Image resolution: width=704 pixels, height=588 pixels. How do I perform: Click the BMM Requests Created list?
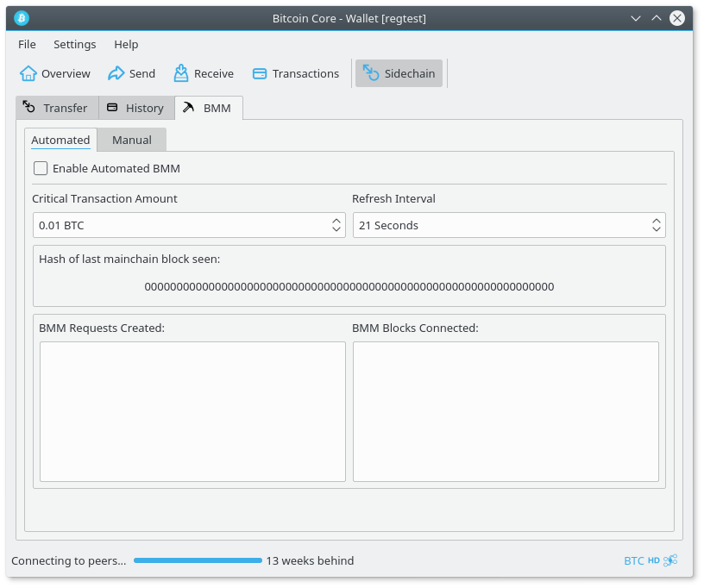click(x=192, y=412)
